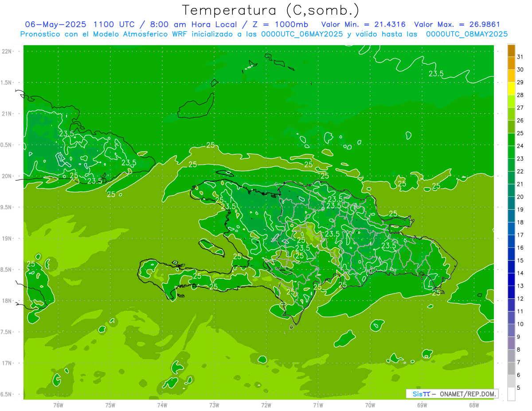Click the title 'Temperatura (C,somb.)'
The image size is (532, 411).
270,11
